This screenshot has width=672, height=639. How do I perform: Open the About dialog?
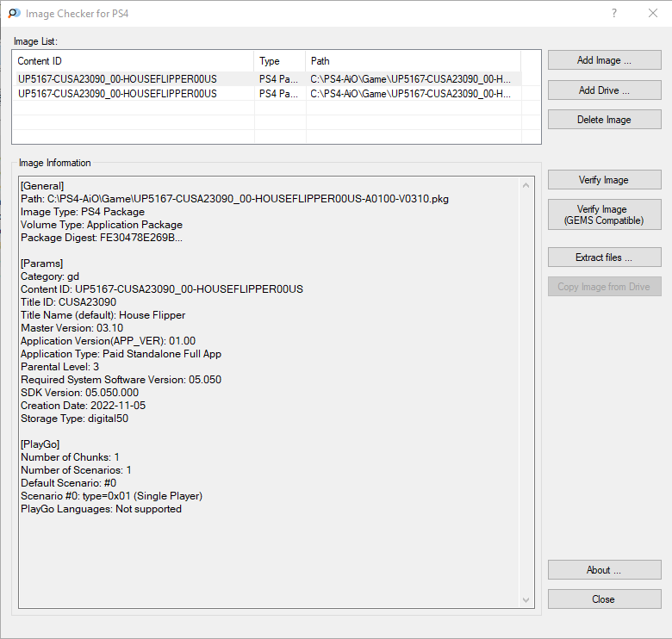[x=604, y=570]
